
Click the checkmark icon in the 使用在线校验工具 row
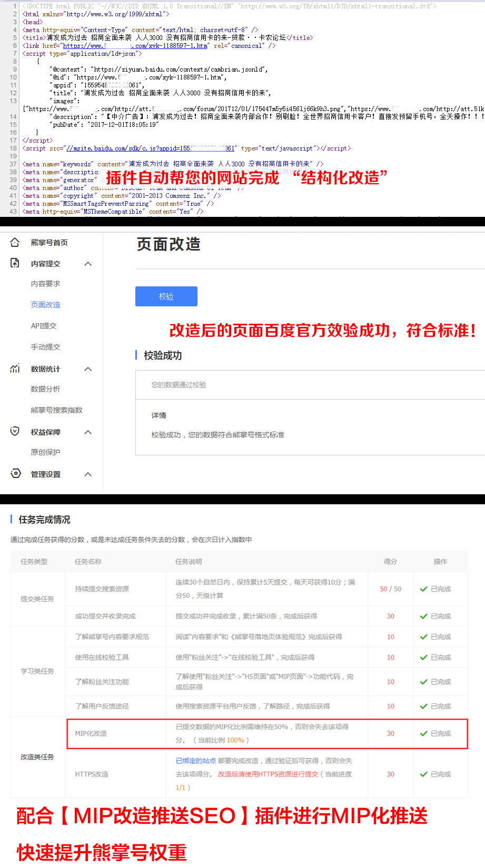point(423,657)
